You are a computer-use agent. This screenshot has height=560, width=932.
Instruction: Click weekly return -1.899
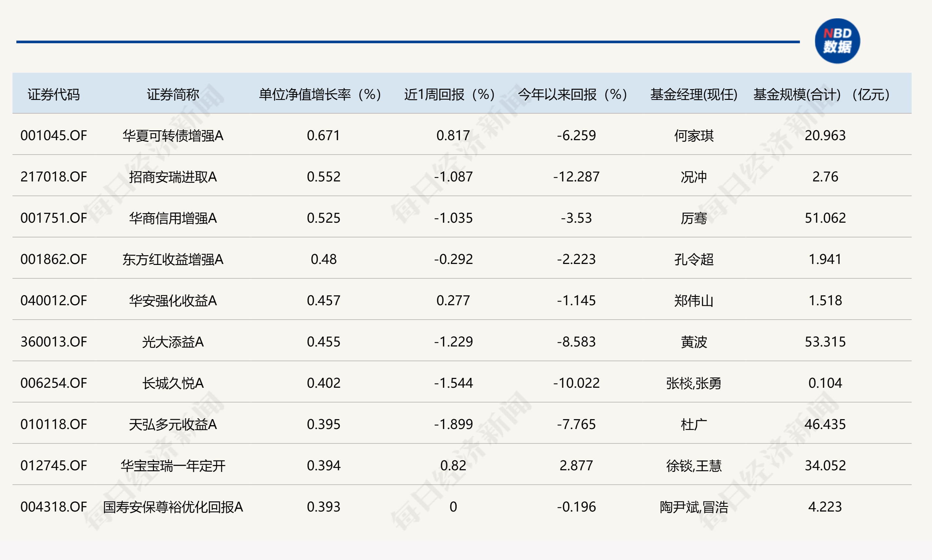pyautogui.click(x=453, y=424)
